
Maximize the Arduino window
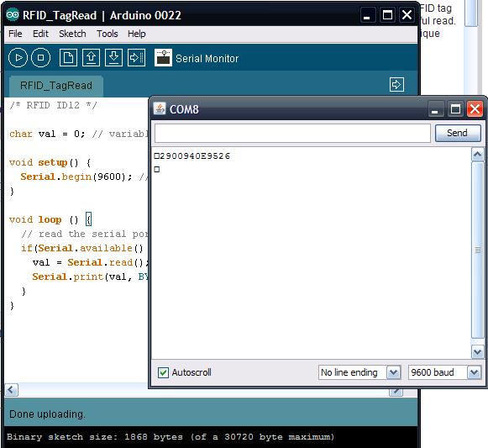click(387, 15)
